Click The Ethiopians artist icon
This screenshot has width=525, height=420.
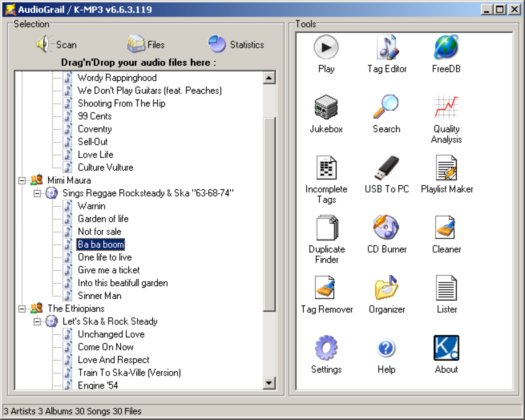click(x=36, y=308)
